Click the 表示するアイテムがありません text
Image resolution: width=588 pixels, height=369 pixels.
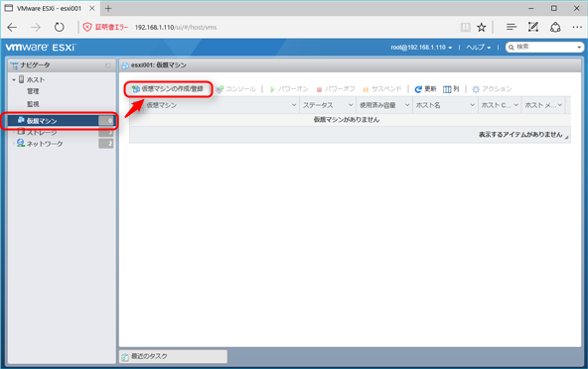(x=520, y=135)
